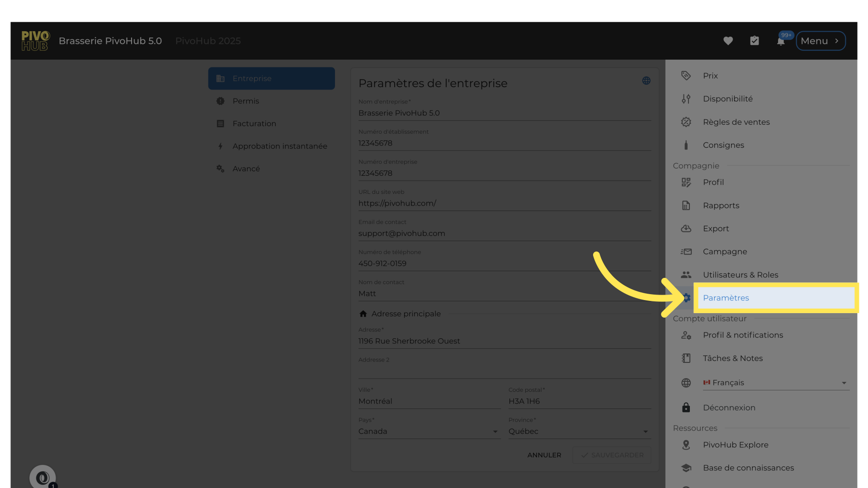Collapse the Menu button
Viewport: 868px width, 488px height.
(x=820, y=41)
